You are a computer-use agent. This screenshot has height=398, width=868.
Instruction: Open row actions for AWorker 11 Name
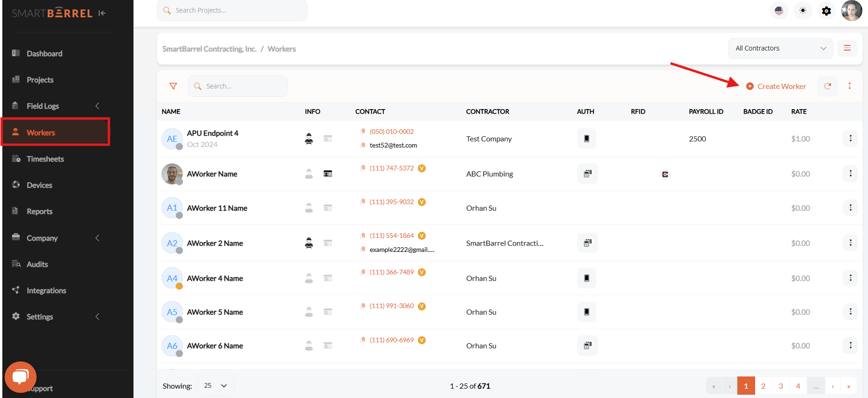tap(851, 207)
